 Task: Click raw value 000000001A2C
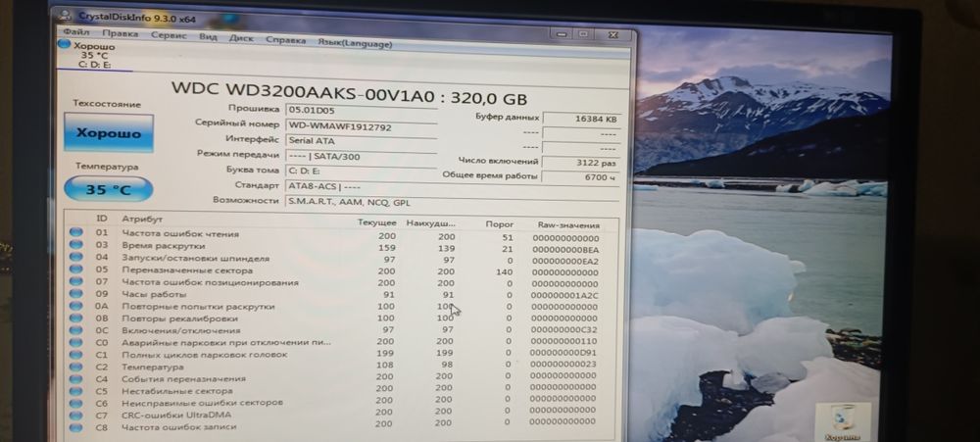565,296
